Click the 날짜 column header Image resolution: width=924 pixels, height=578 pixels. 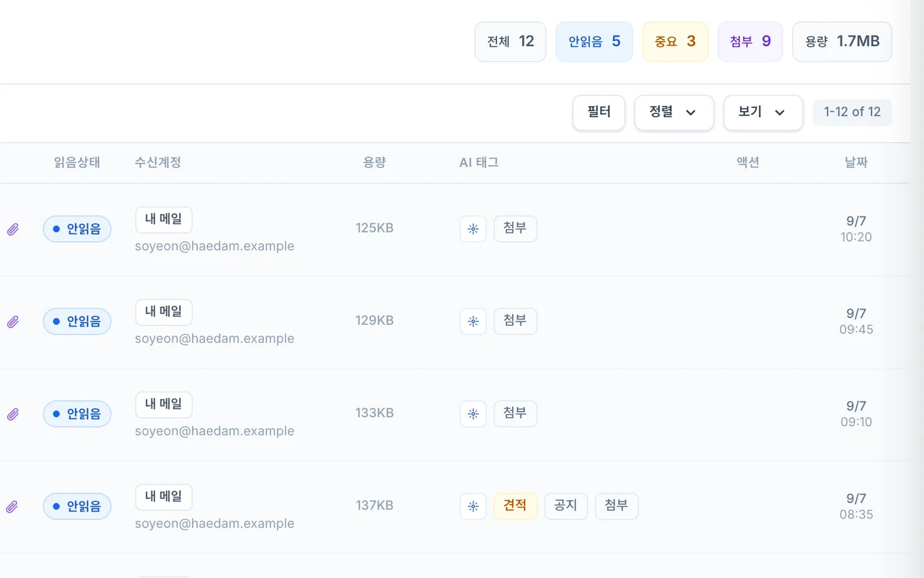click(856, 162)
